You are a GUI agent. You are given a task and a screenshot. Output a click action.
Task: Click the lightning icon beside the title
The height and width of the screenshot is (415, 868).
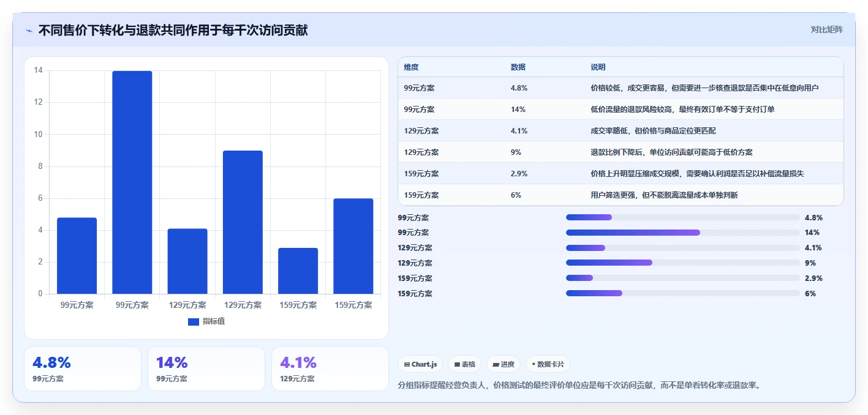coord(29,30)
